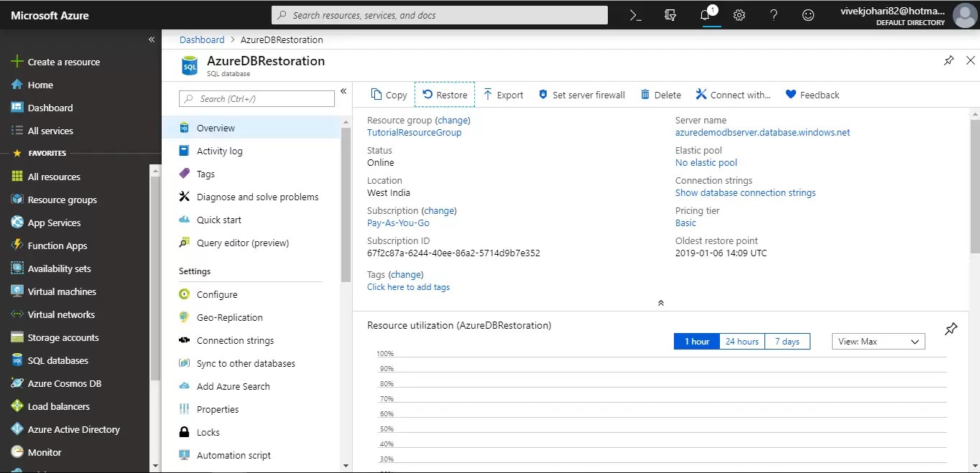Screen dimensions: 980x473
Task: Open the notifications bell
Action: pos(706,15)
